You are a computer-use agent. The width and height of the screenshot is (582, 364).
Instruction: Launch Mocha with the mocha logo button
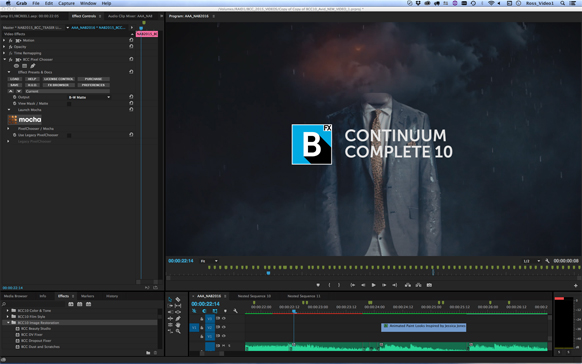[24, 119]
